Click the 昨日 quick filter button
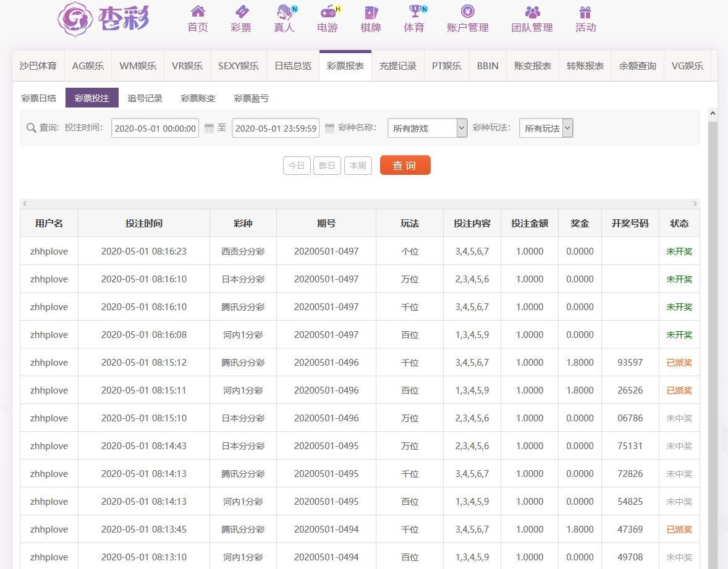 (x=327, y=166)
